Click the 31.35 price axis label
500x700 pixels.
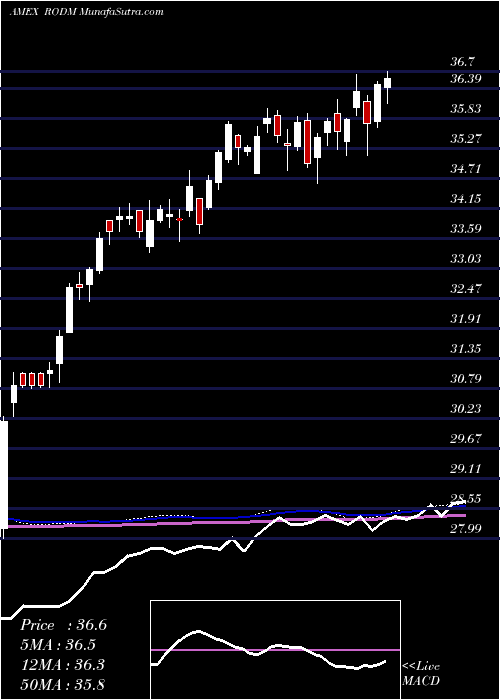click(x=467, y=349)
